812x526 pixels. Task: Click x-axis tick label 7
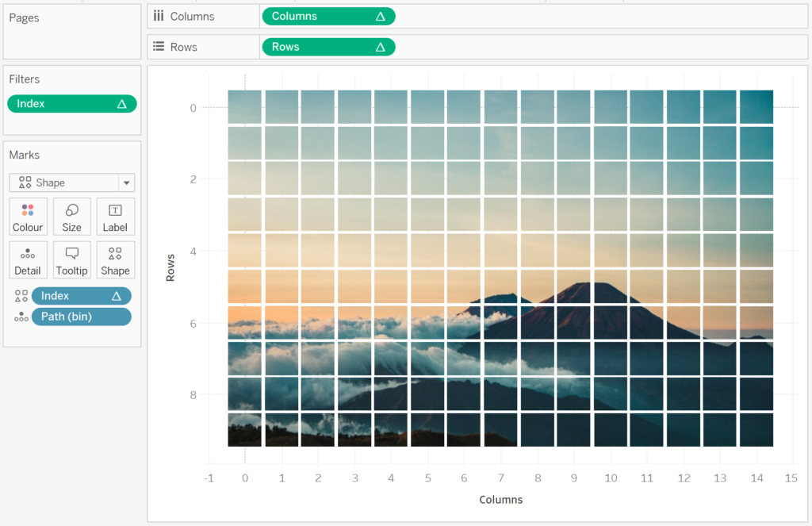pos(501,478)
